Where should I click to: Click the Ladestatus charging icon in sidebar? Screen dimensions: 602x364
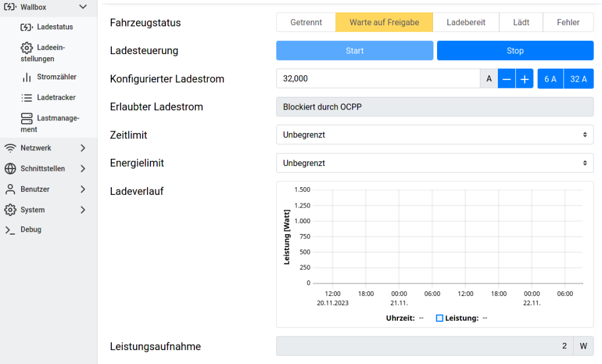26,27
